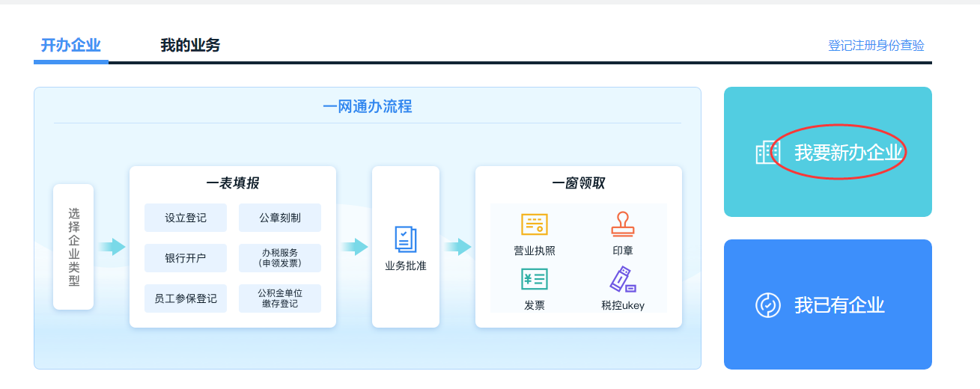Click the seal stamp (印章) icon

tap(622, 224)
